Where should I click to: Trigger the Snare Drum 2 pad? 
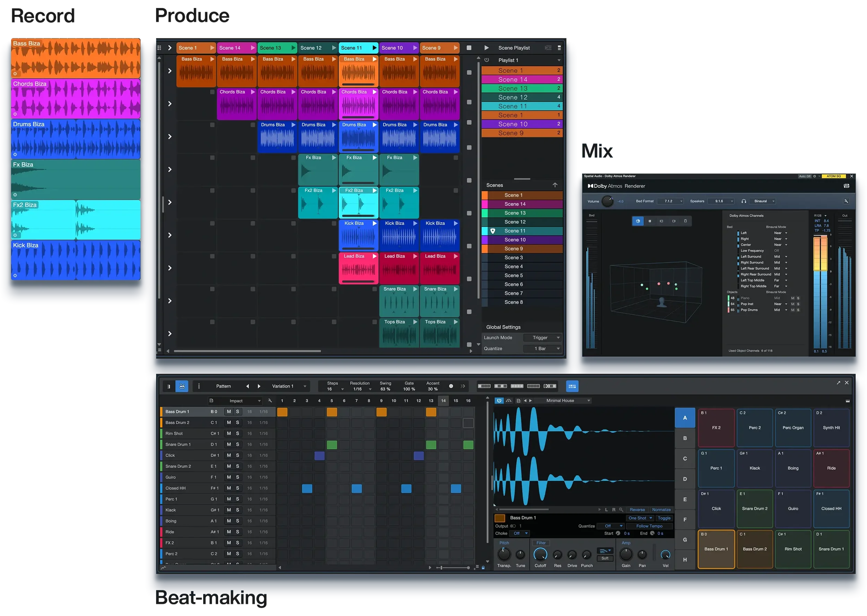pyautogui.click(x=754, y=509)
